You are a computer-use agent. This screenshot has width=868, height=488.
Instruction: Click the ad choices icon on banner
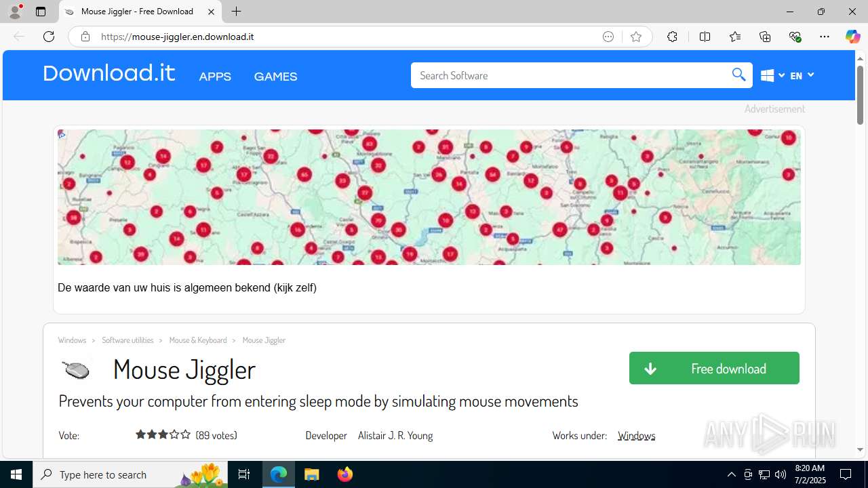(x=62, y=134)
